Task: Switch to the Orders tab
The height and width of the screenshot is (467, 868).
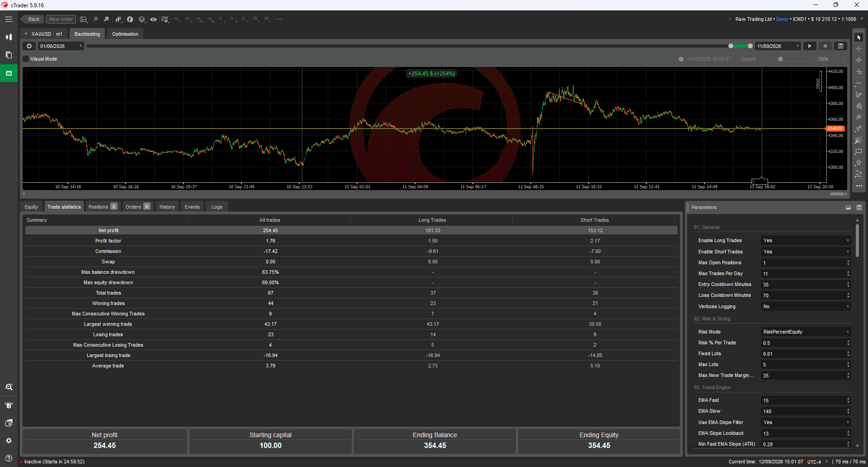Action: point(137,207)
